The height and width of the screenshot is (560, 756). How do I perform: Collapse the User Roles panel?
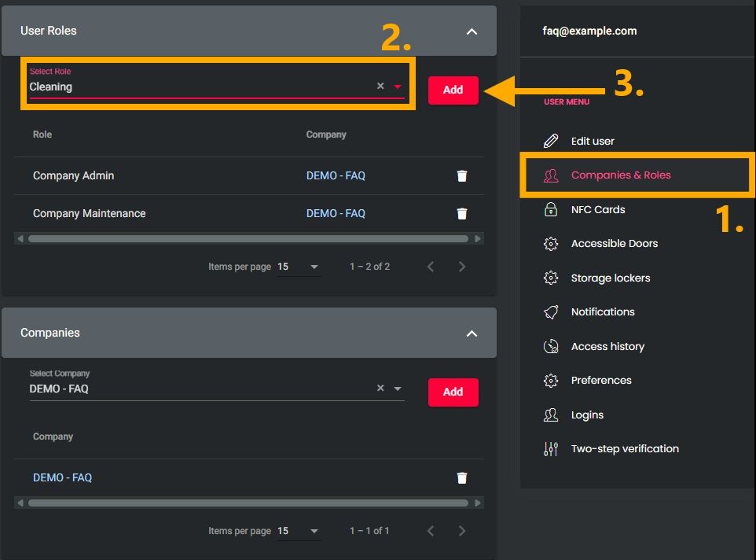click(x=472, y=31)
